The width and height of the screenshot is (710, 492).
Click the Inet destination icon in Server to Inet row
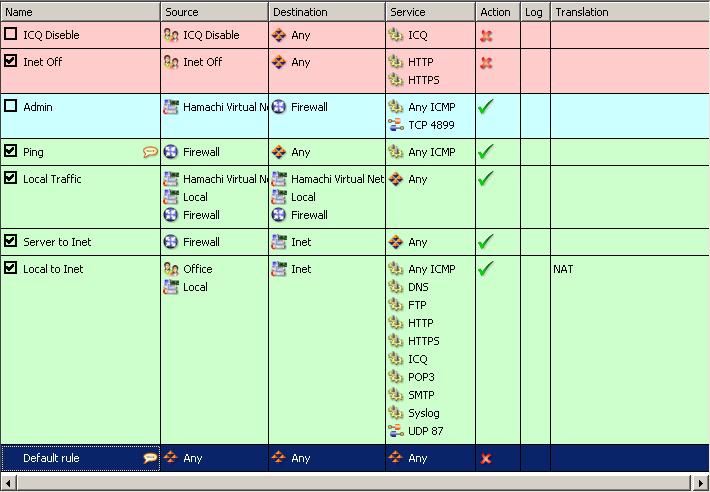point(279,242)
